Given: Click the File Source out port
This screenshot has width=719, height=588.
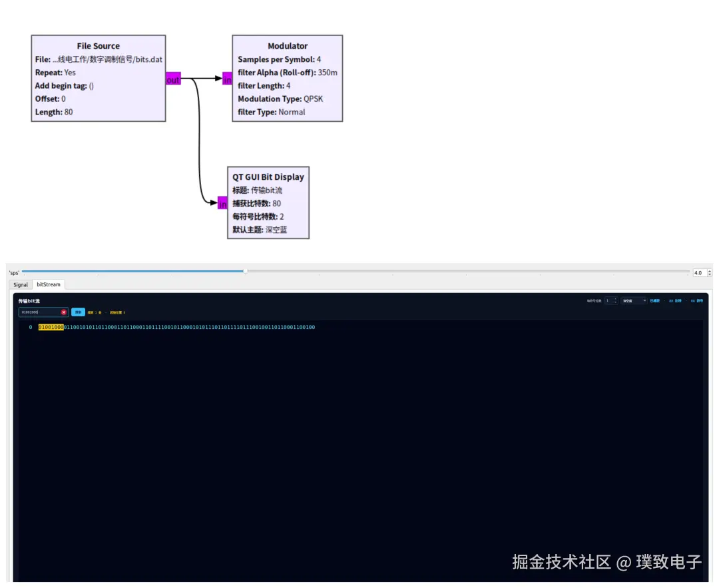Looking at the screenshot, I should (173, 79).
